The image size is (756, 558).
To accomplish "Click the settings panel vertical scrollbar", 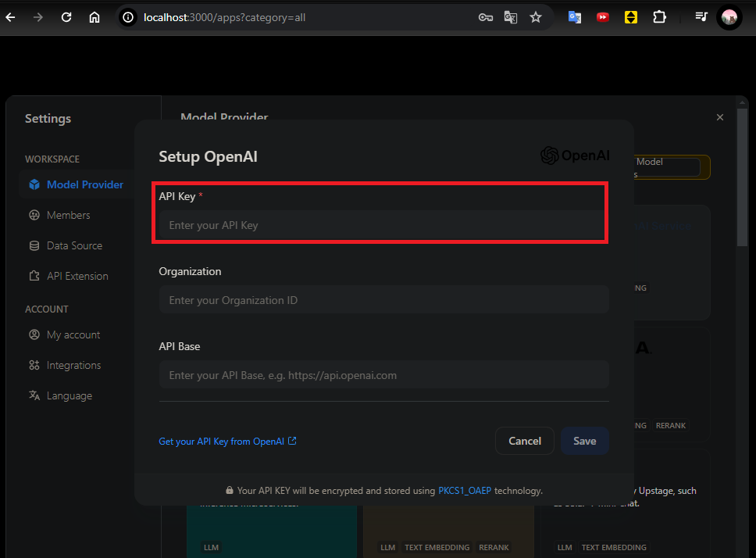I will click(x=742, y=176).
